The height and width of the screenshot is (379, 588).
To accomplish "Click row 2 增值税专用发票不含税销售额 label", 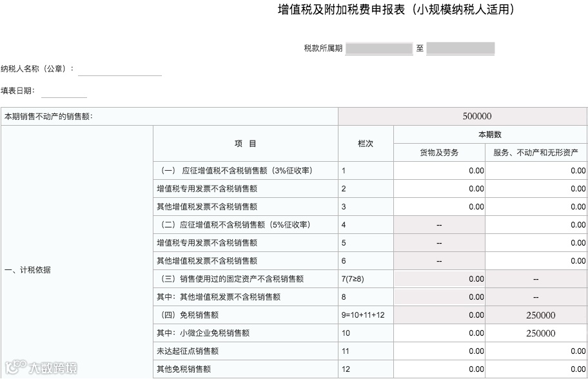I will click(207, 189).
